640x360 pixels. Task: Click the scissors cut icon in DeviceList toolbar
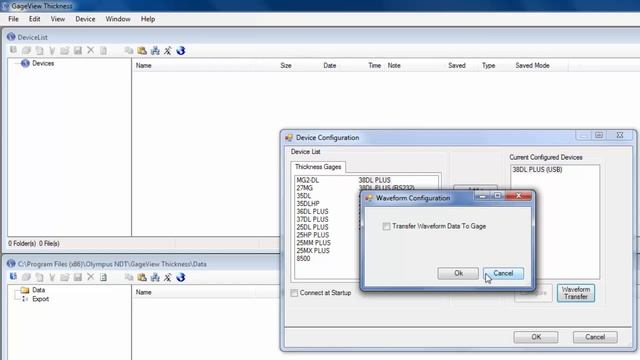click(x=52, y=50)
